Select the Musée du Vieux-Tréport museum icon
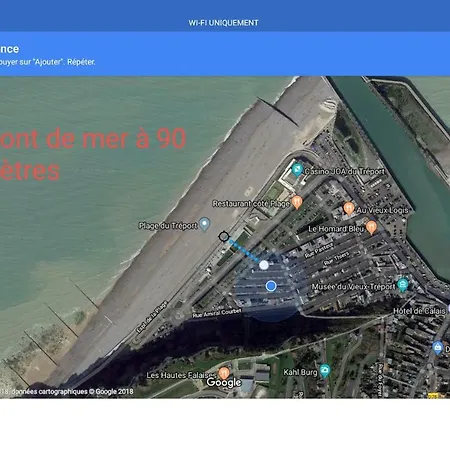The height and width of the screenshot is (450, 450). (403, 285)
